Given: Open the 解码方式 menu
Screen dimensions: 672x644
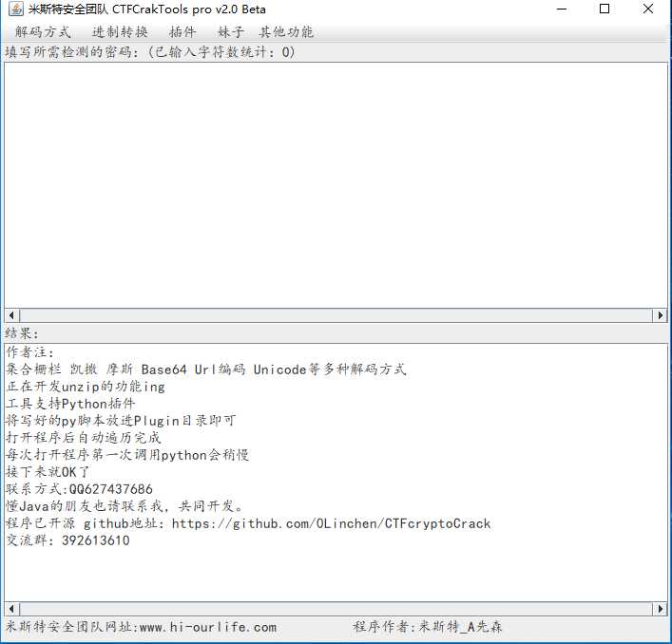Looking at the screenshot, I should 43,31.
